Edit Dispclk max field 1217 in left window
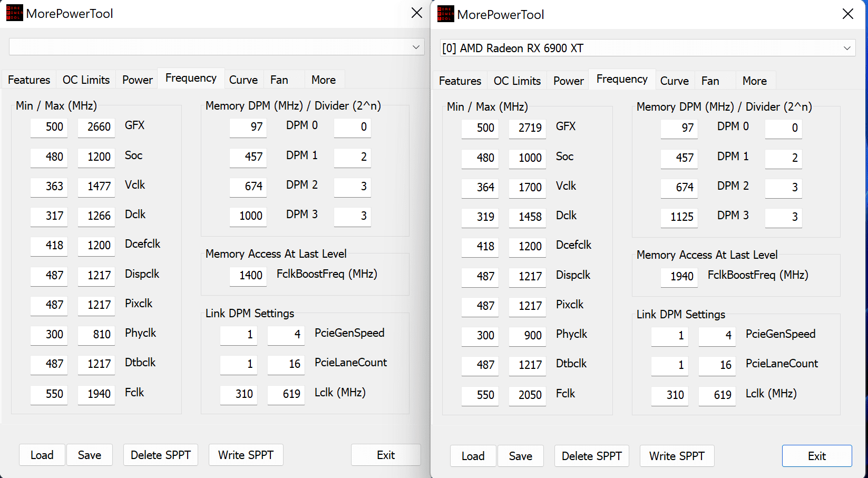868x478 pixels. click(x=96, y=276)
